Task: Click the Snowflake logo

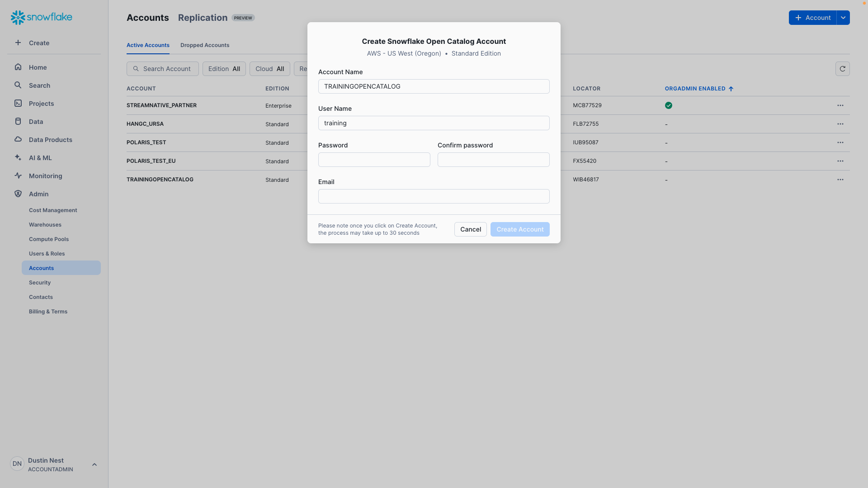Action: pyautogui.click(x=41, y=17)
